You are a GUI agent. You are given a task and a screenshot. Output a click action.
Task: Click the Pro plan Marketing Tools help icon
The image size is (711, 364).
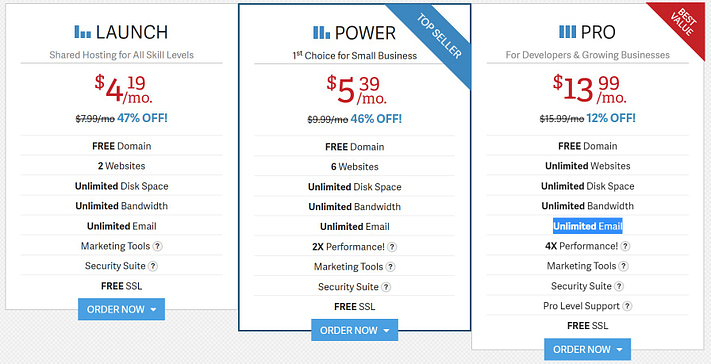(x=623, y=266)
